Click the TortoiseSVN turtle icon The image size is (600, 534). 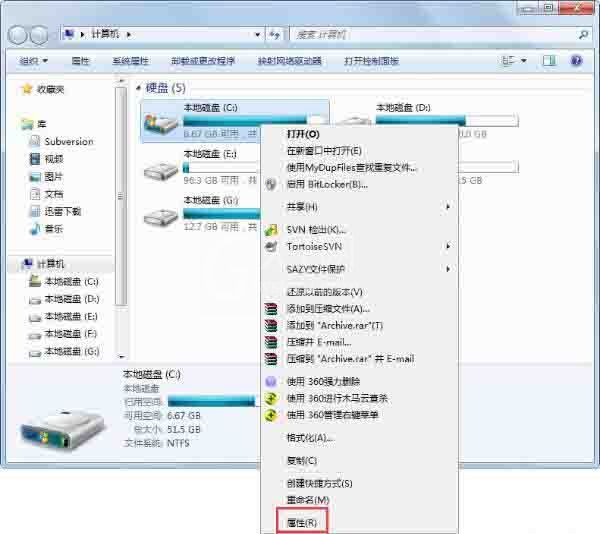[x=271, y=247]
